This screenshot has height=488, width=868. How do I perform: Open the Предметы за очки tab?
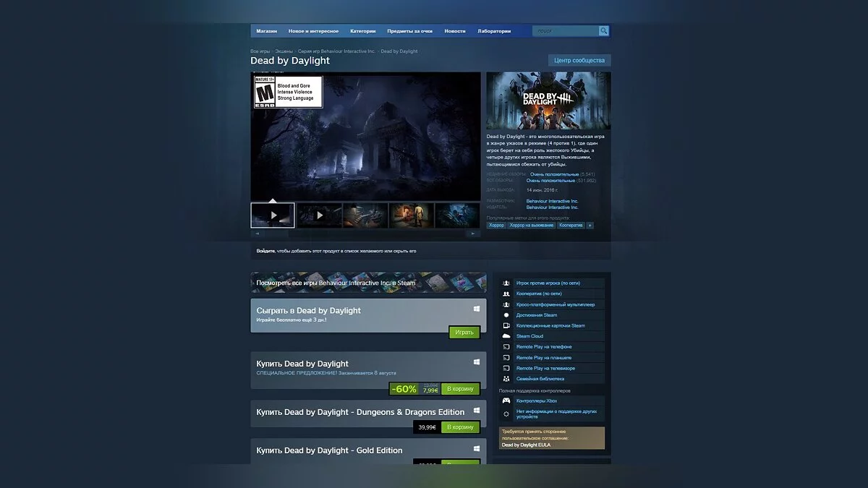410,31
